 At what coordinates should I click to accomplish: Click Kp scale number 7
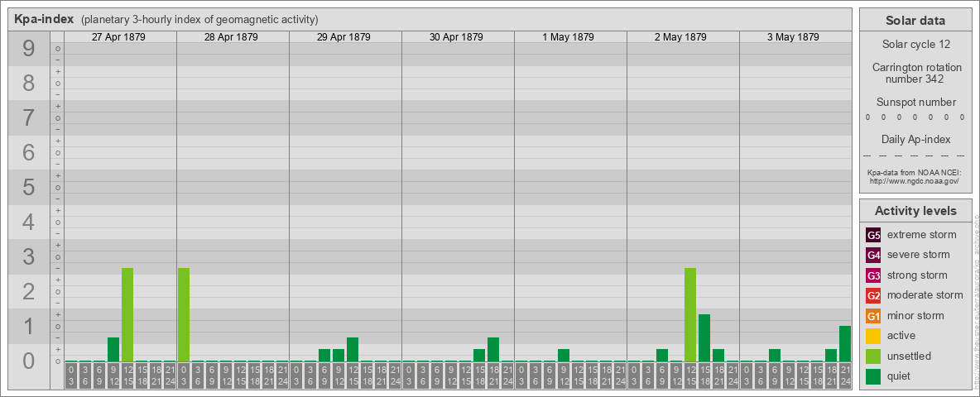[29, 117]
